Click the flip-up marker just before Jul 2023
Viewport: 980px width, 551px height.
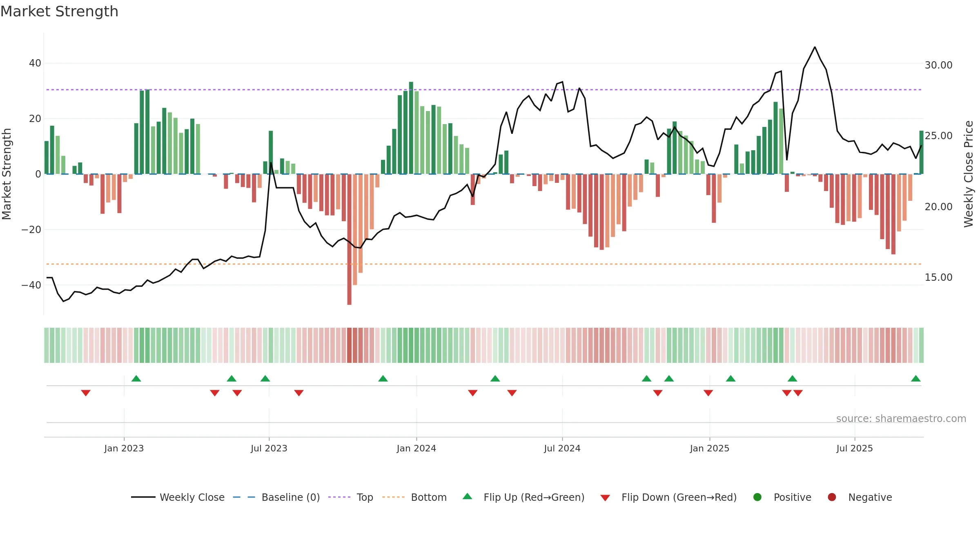click(265, 378)
